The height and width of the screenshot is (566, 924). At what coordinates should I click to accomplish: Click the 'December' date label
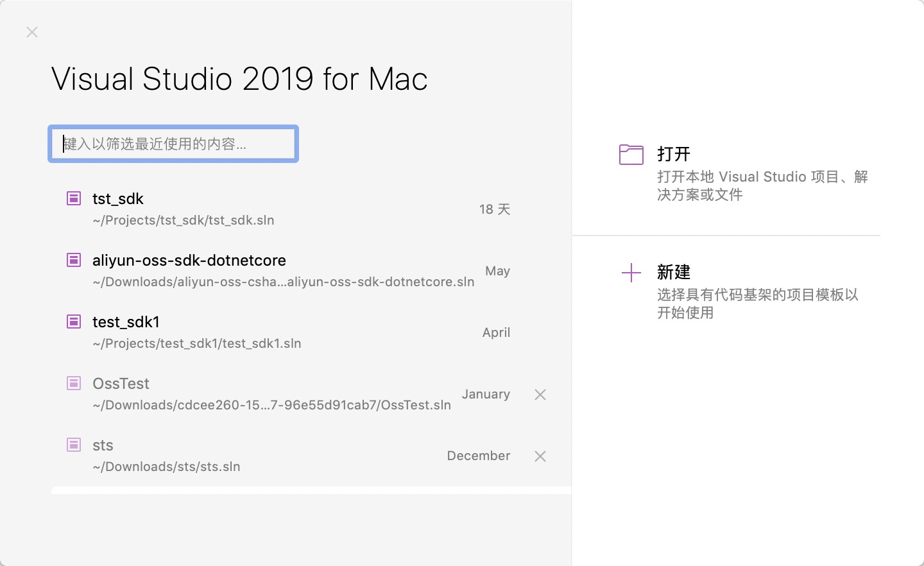click(479, 456)
